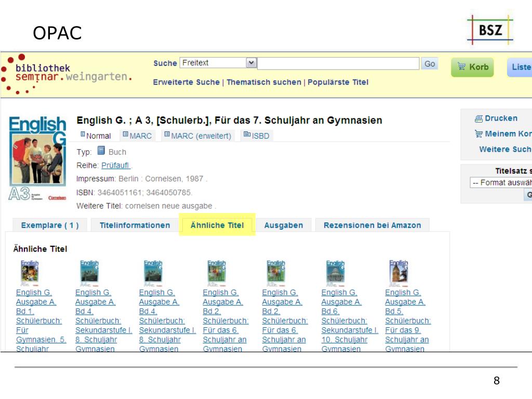Open the Exemplare (1) tab
The image size is (532, 399).
[50, 225]
